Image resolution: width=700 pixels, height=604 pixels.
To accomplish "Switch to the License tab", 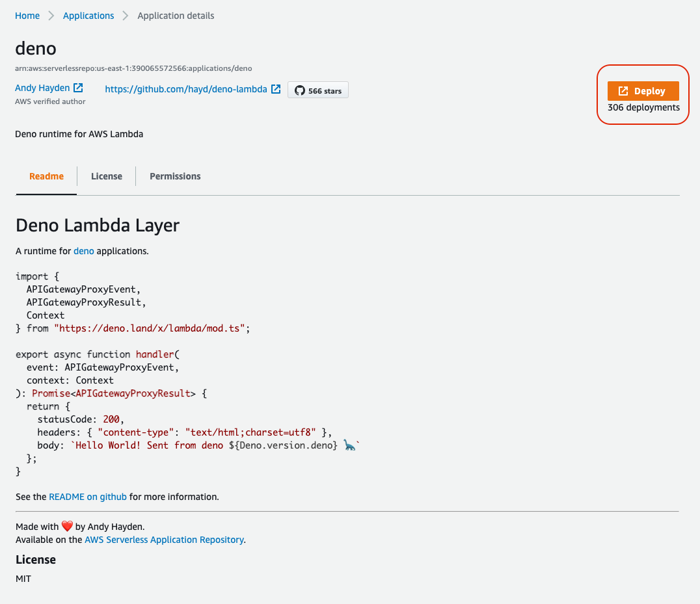I will pyautogui.click(x=106, y=176).
